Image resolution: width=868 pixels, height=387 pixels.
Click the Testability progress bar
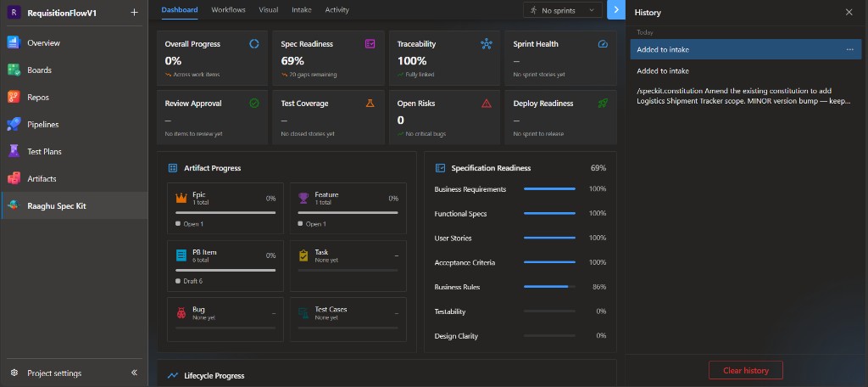[x=549, y=311]
